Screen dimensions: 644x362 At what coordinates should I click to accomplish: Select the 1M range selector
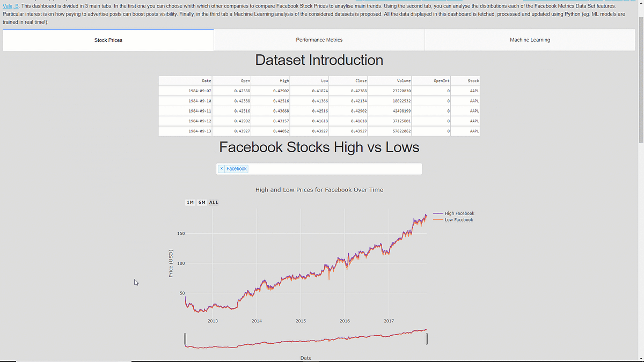click(190, 202)
